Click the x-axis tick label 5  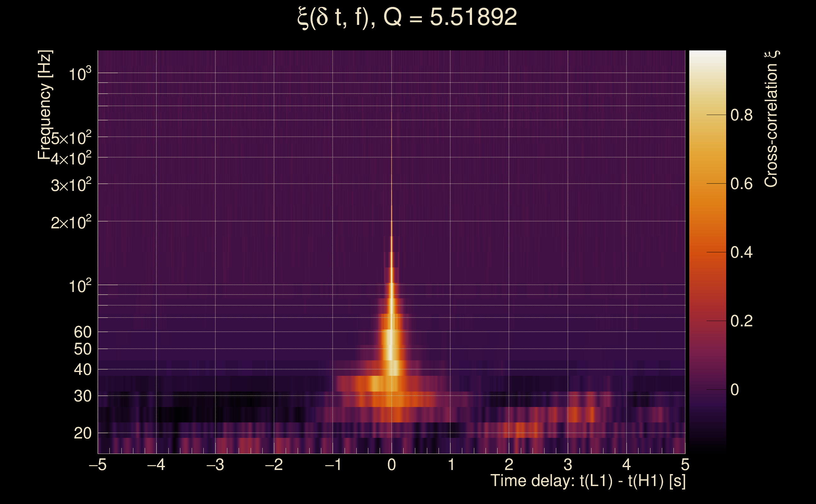click(685, 465)
